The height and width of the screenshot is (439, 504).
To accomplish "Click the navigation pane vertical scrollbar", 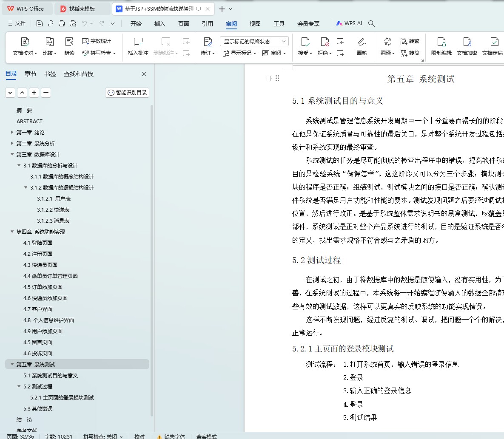I will pos(152,260).
